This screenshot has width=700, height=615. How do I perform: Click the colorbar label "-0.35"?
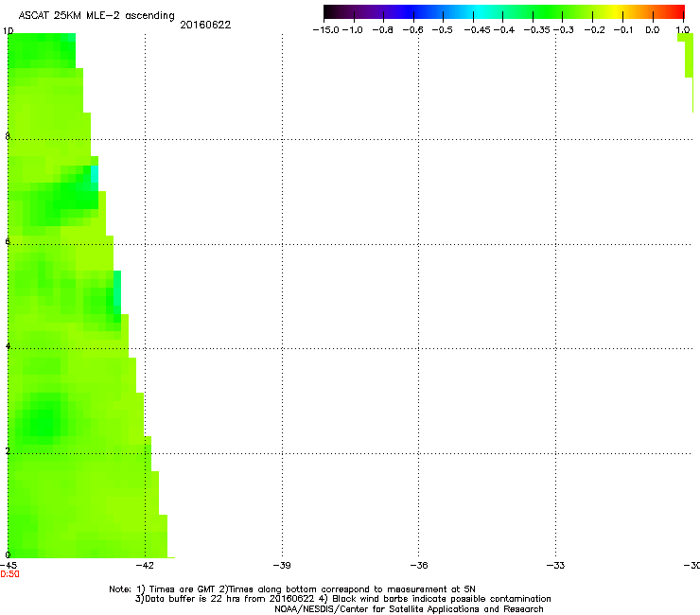(x=537, y=30)
